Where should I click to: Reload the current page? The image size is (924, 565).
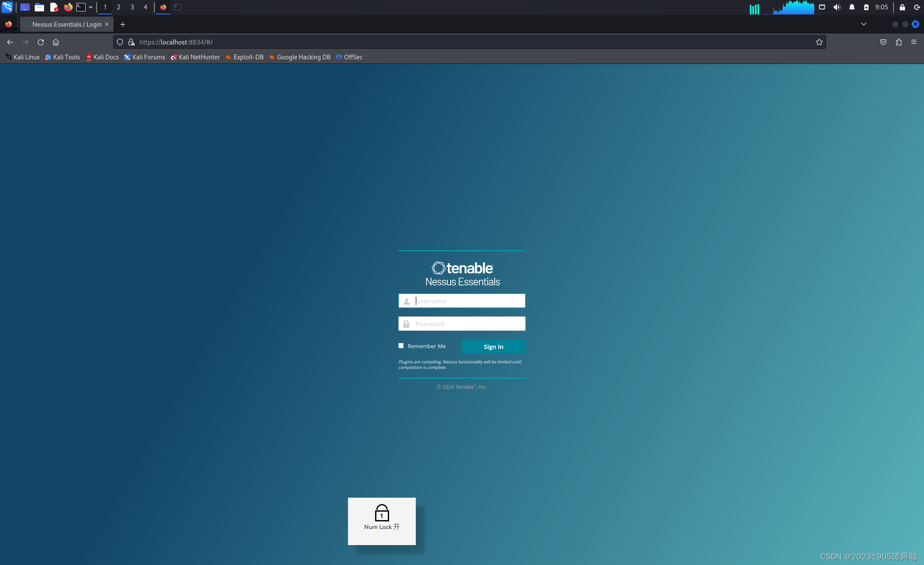[x=41, y=42]
